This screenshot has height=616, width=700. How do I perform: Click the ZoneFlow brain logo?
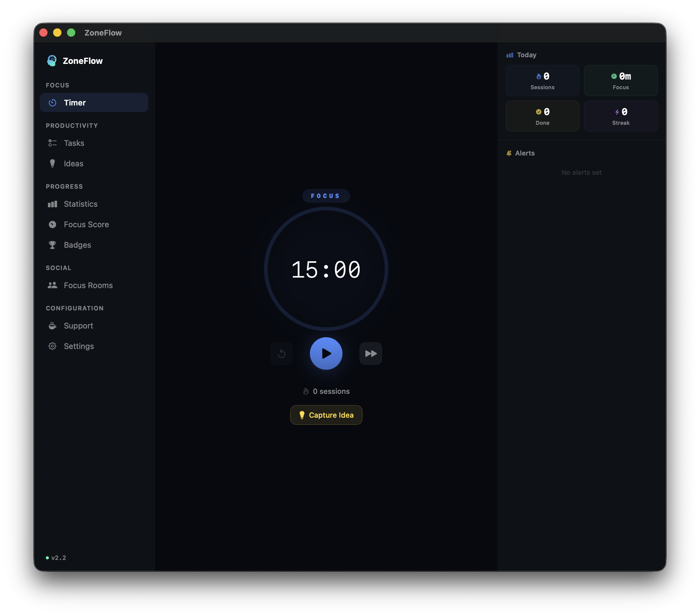[x=52, y=61]
